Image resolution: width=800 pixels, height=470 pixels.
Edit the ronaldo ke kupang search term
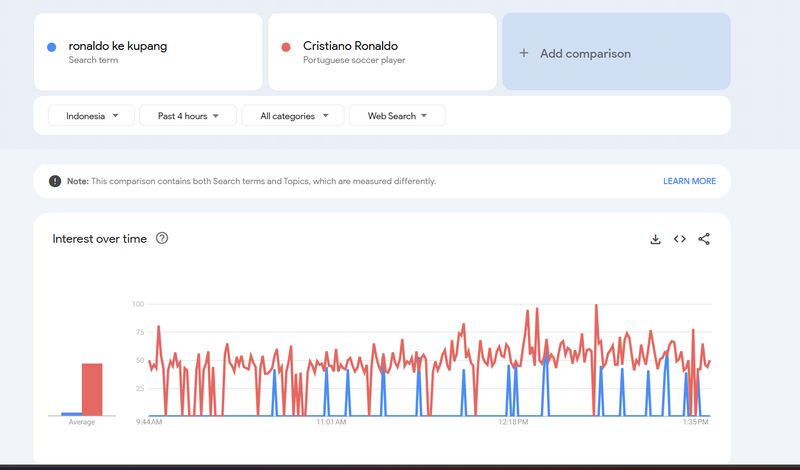click(x=148, y=52)
